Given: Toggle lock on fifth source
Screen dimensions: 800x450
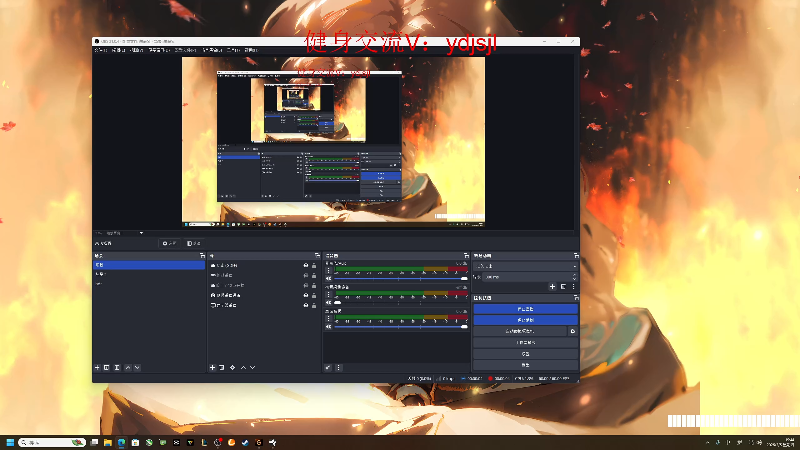Looking at the screenshot, I should 314,305.
